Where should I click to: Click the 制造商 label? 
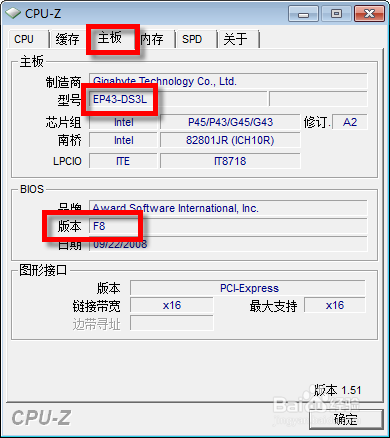63,82
